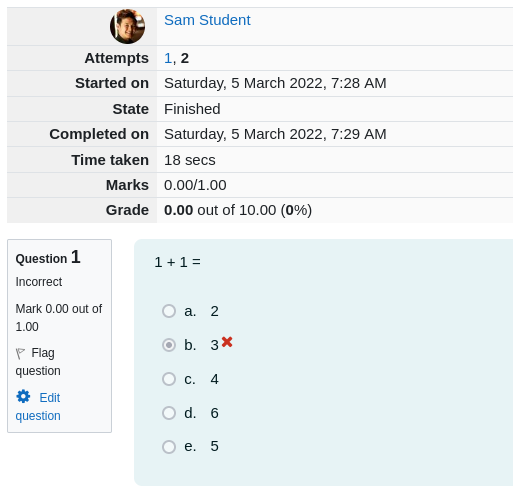The height and width of the screenshot is (495, 513).
Task: Select radio option b. 3
Action: pyautogui.click(x=169, y=345)
